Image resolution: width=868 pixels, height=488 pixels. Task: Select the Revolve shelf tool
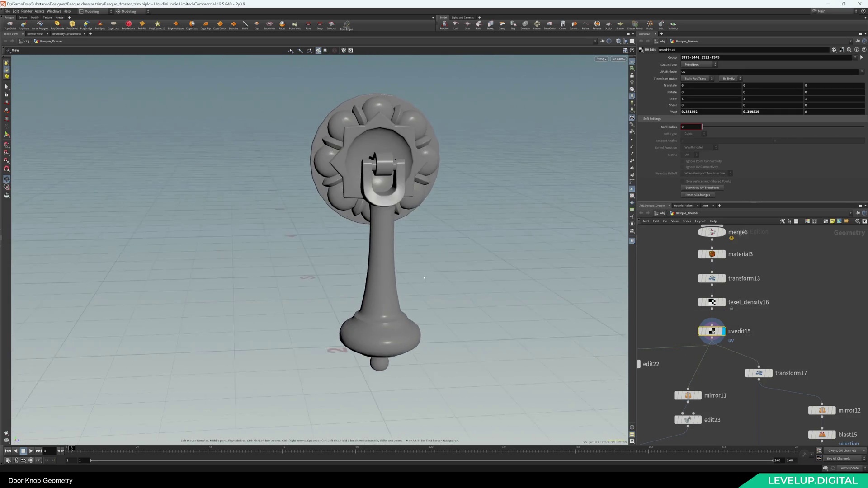[x=444, y=25]
